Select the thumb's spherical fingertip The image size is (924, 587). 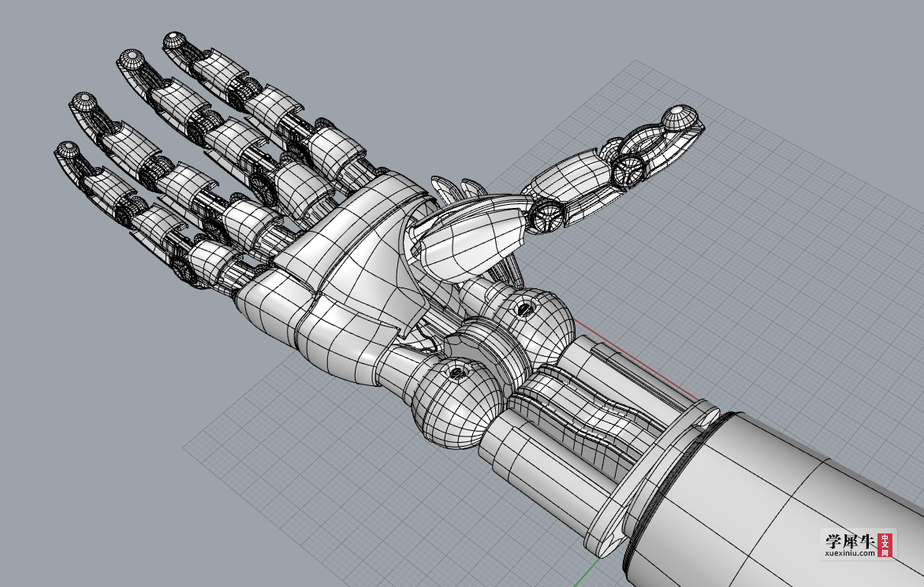coord(680,117)
